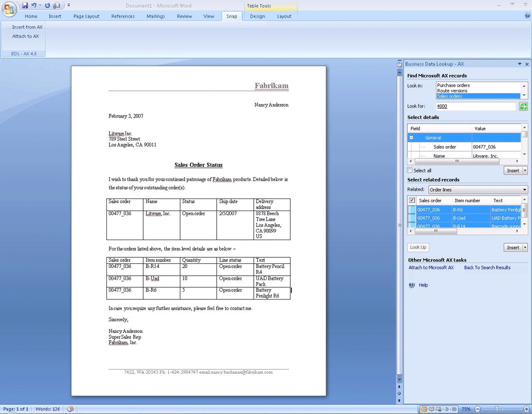The image size is (532, 414).
Task: Click the zoom slider handle
Action: (497, 409)
